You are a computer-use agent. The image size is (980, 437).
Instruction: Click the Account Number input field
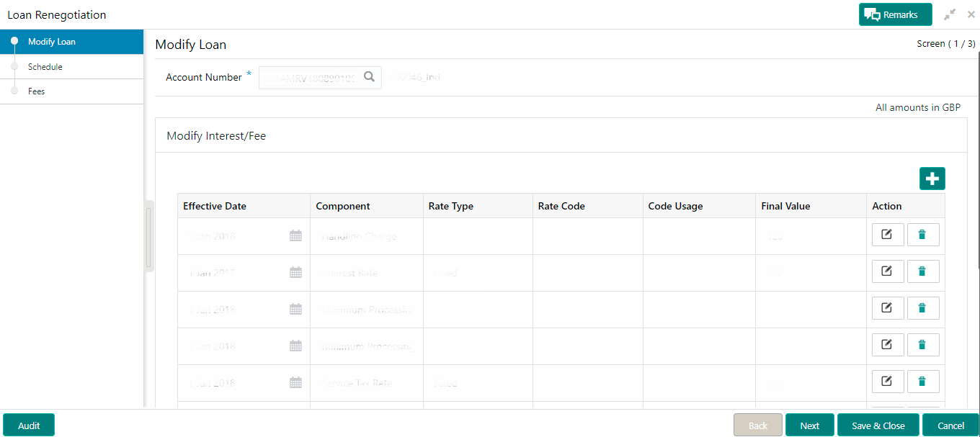coord(308,77)
